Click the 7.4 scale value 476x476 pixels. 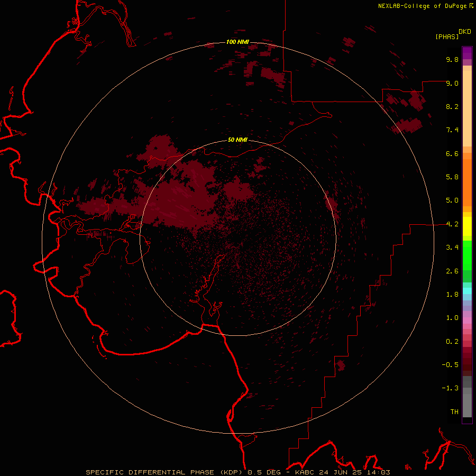coord(452,130)
